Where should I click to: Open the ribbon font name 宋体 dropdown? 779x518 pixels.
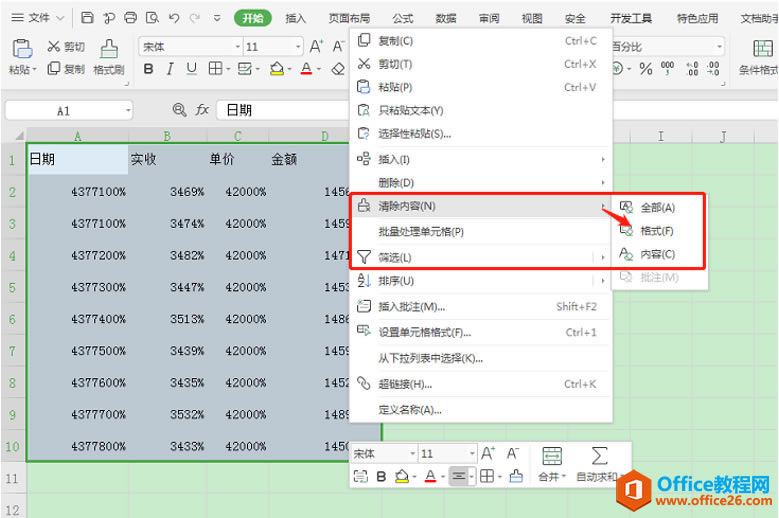(x=237, y=47)
